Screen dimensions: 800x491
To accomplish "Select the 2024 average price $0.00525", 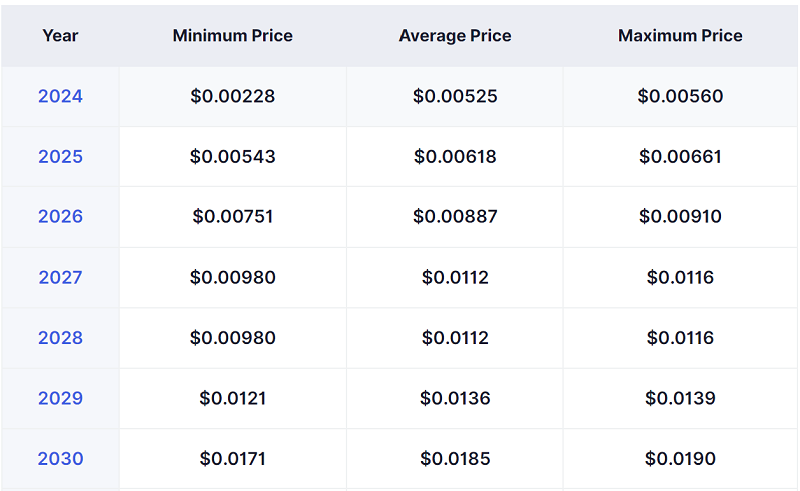I will (x=455, y=96).
